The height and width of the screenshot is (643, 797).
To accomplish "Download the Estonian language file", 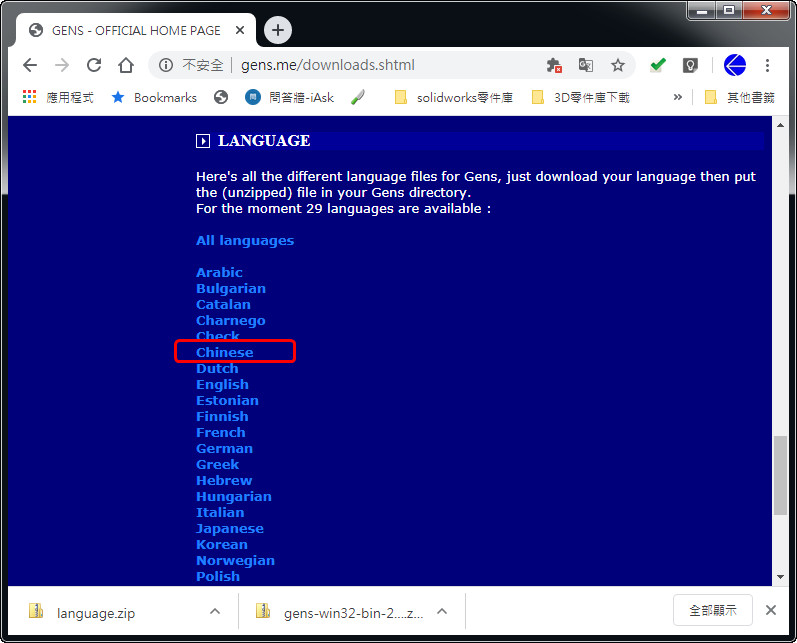I will click(227, 401).
